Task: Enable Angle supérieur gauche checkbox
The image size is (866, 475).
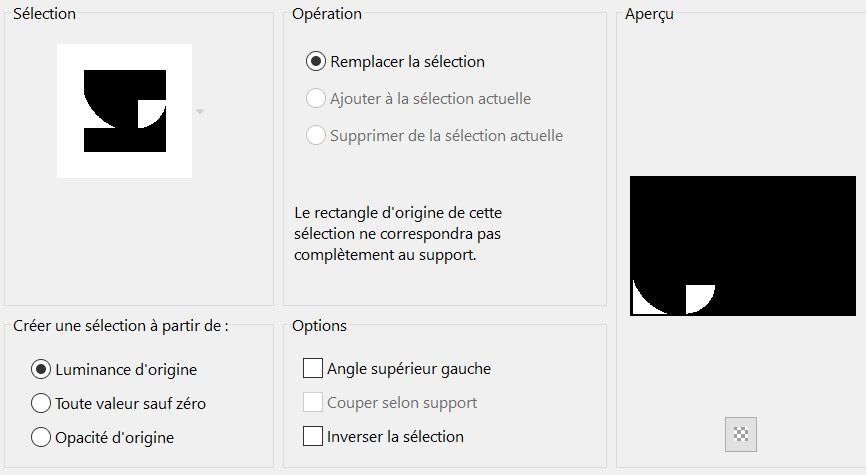Action: [313, 369]
